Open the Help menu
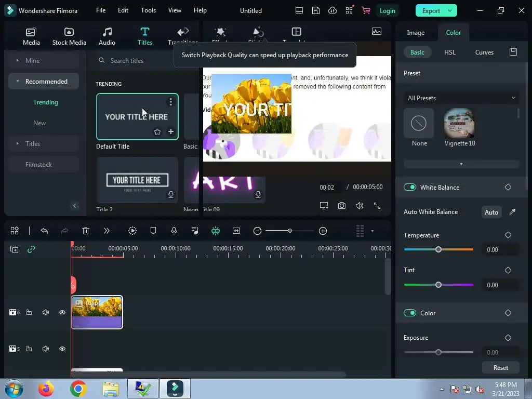 tap(200, 10)
